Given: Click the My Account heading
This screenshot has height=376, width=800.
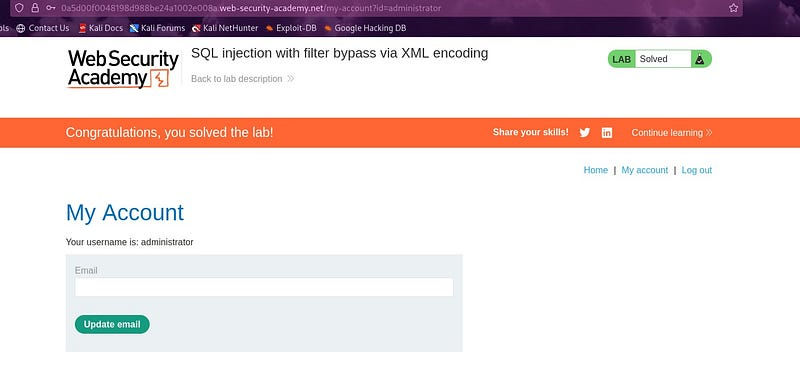Looking at the screenshot, I should click(125, 212).
